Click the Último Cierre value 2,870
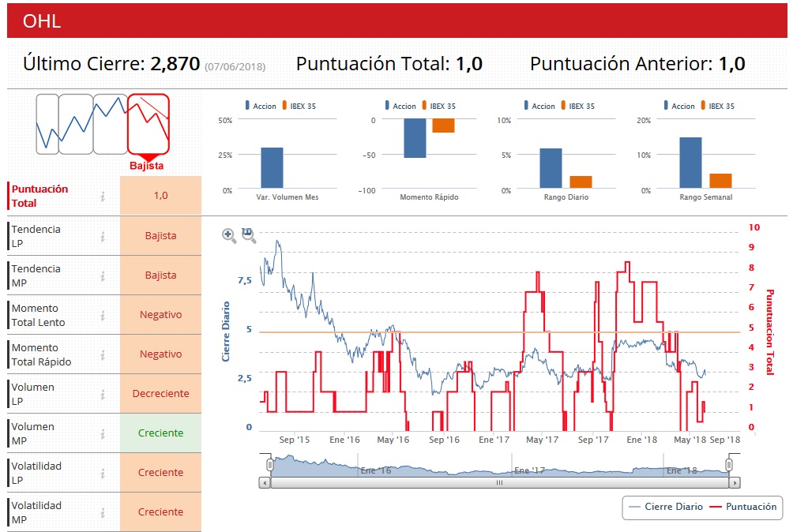 [175, 64]
